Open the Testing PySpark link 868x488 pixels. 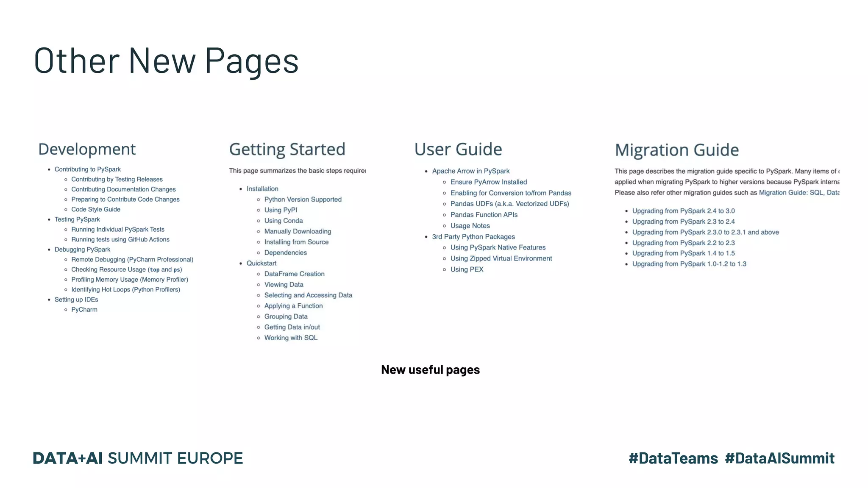coord(77,219)
